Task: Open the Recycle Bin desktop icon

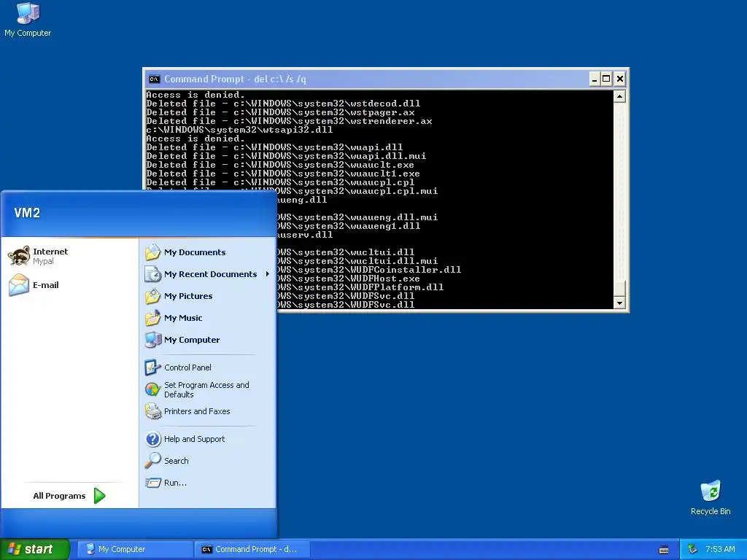Action: tap(711, 497)
